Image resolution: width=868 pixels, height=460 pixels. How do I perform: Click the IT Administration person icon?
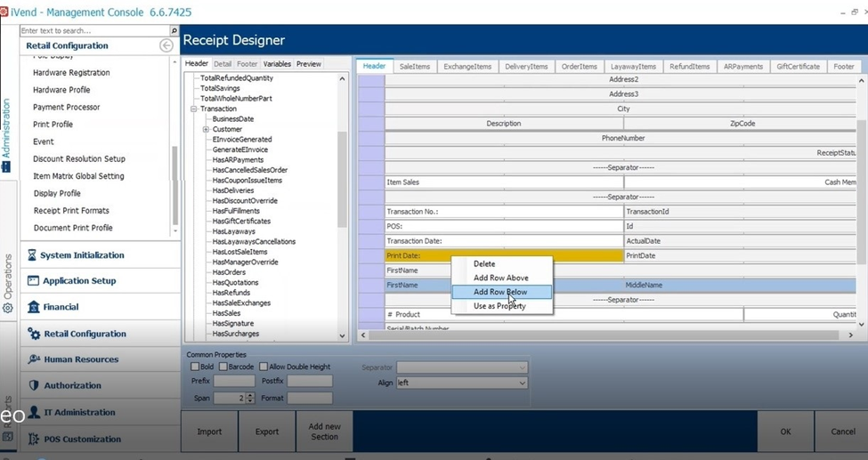tap(34, 412)
